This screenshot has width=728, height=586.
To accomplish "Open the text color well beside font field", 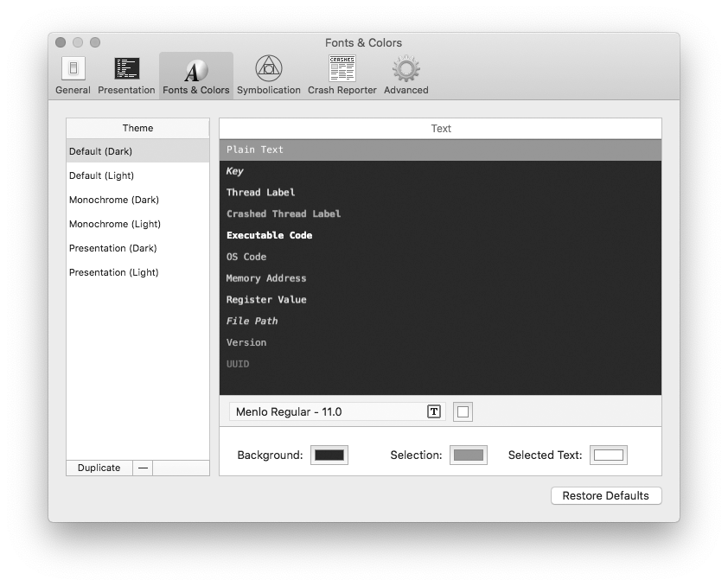I will (x=463, y=411).
